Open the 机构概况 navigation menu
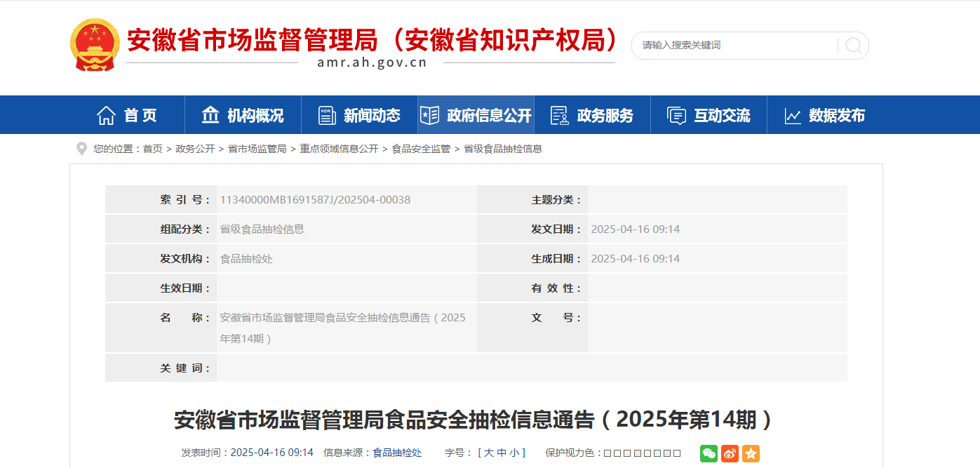The image size is (980, 468). point(243,115)
